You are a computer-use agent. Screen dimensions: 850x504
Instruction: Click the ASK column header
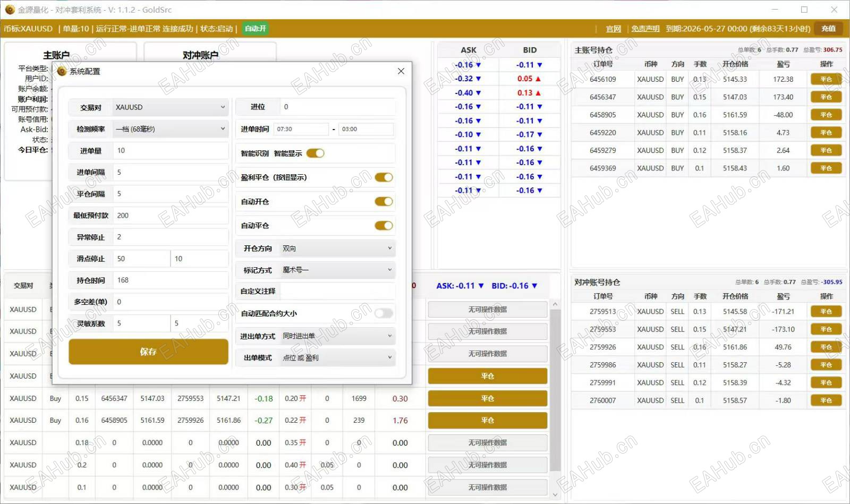[469, 50]
